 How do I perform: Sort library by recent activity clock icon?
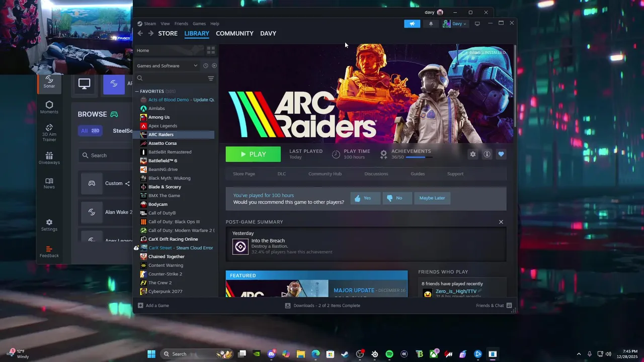205,66
